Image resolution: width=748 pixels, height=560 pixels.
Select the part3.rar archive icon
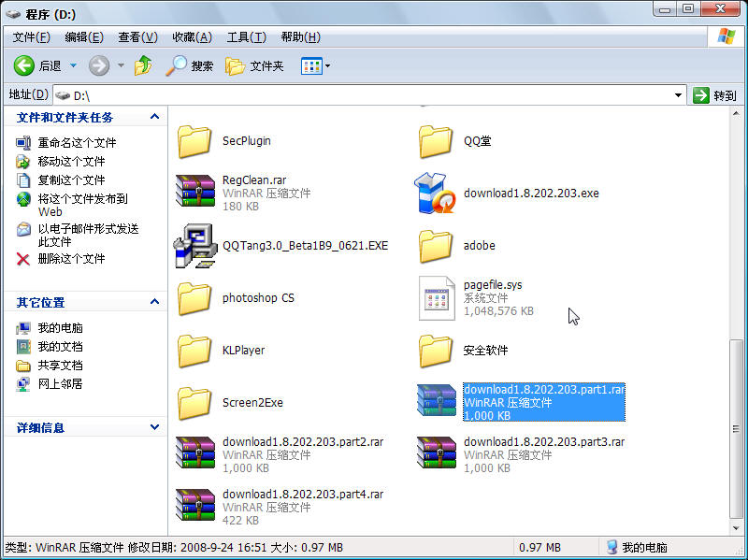(437, 453)
